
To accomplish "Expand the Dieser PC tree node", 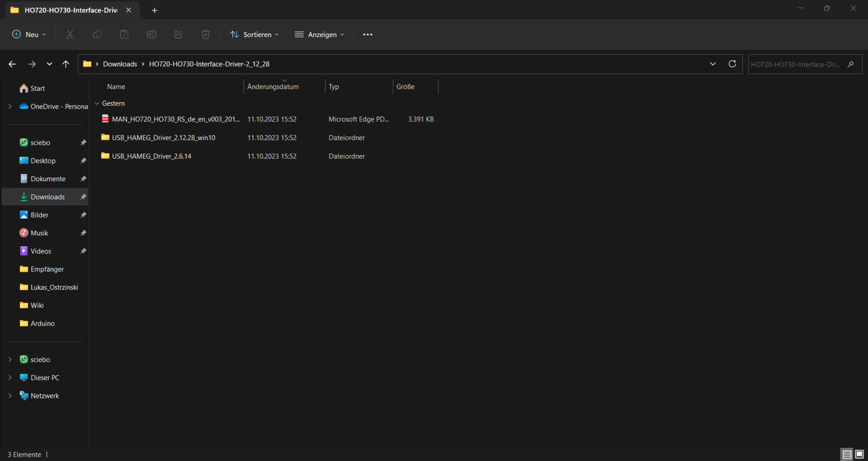I will 10,377.
